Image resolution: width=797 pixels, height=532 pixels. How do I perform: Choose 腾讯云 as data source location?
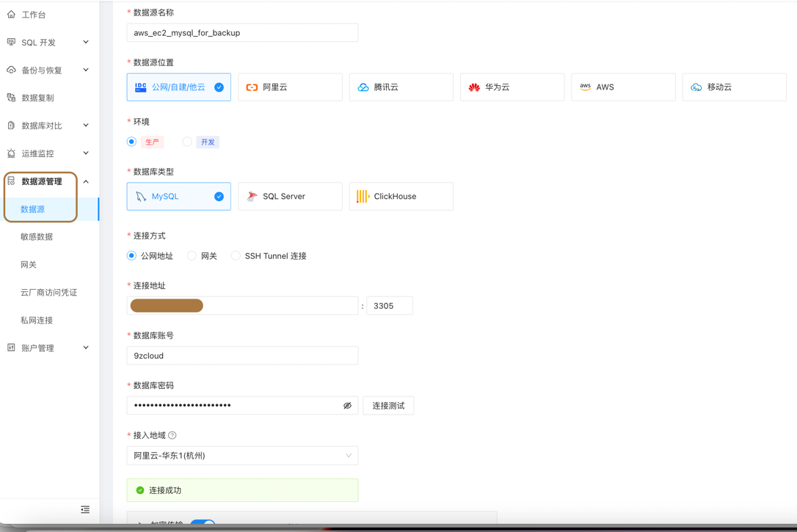point(401,87)
